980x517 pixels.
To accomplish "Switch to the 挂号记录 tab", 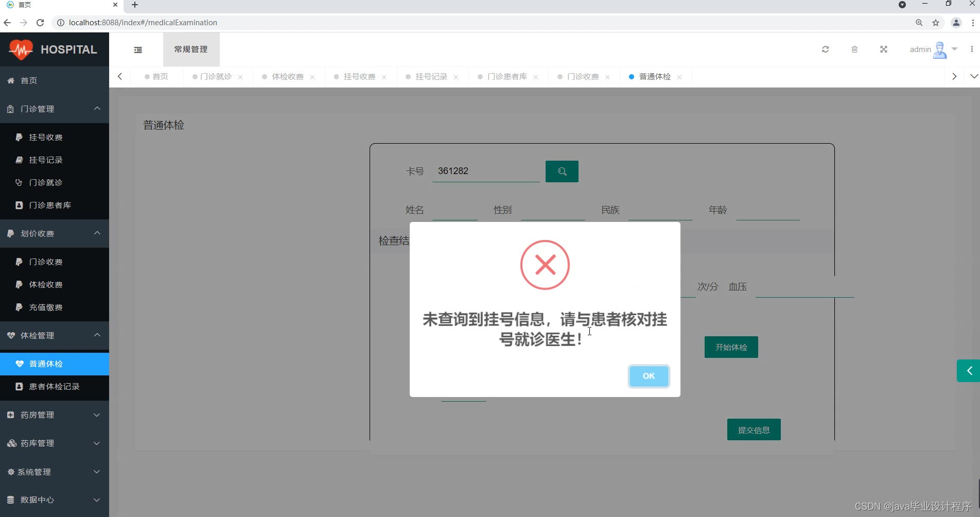I will point(431,77).
